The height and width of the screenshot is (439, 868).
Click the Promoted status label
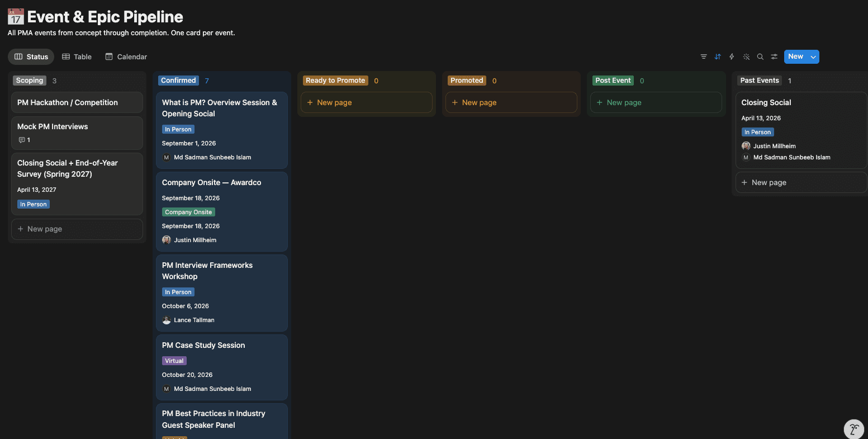(467, 81)
